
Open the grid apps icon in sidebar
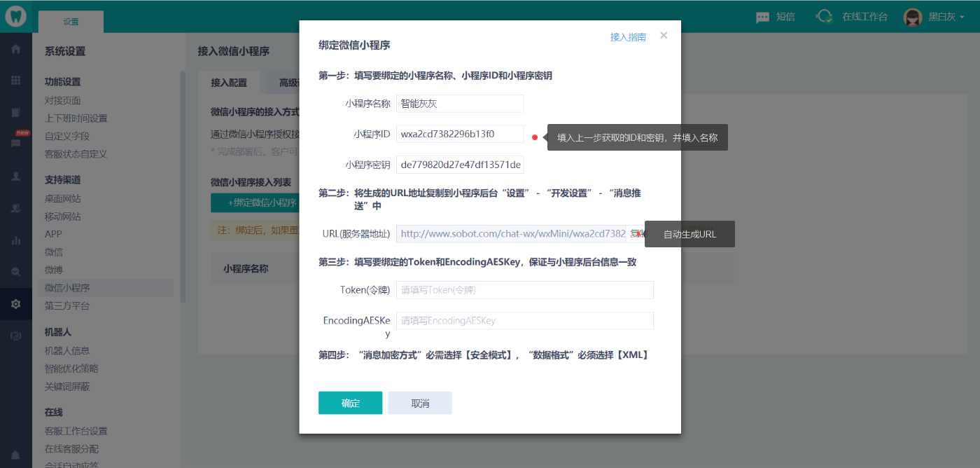(x=15, y=81)
